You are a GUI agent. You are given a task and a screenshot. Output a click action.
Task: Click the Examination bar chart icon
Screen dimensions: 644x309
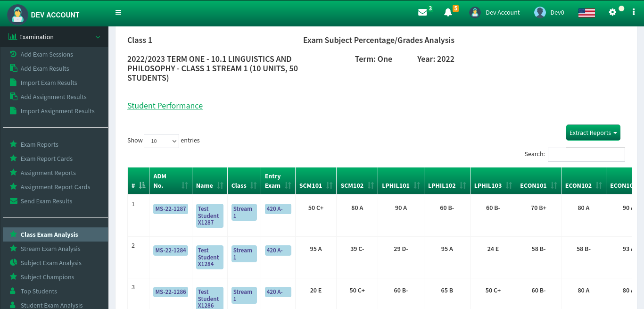[x=13, y=37]
